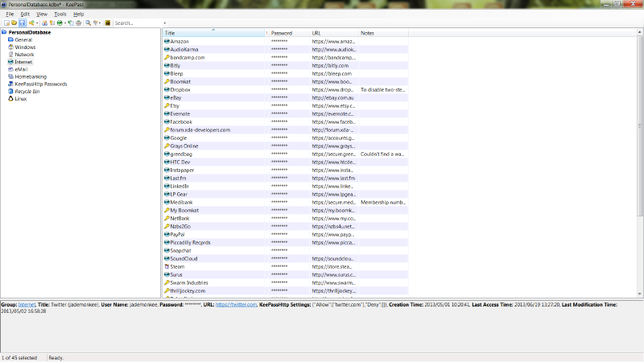Click the eMail group icon

point(10,69)
